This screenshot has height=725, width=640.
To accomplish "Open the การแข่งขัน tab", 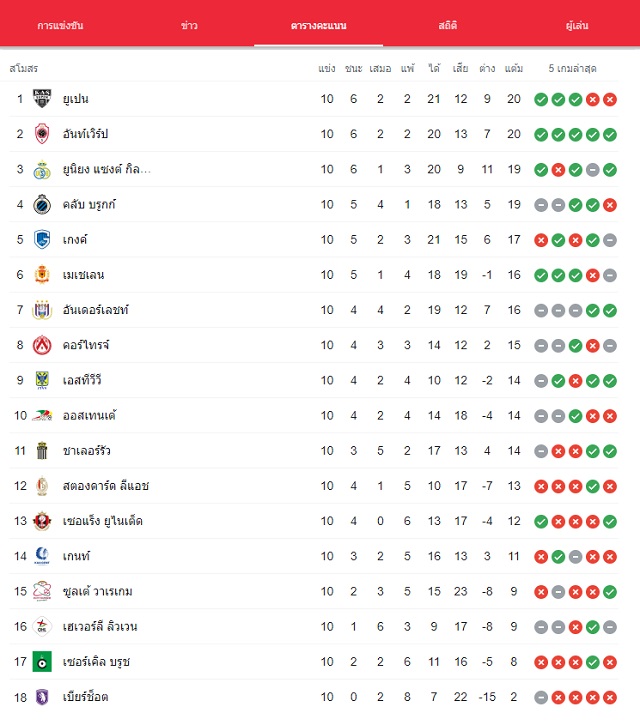I will coord(60,25).
